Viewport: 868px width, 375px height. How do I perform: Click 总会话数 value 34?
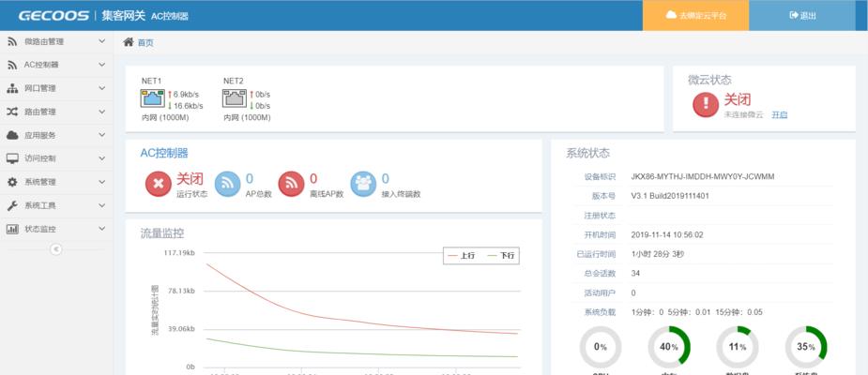[635, 273]
